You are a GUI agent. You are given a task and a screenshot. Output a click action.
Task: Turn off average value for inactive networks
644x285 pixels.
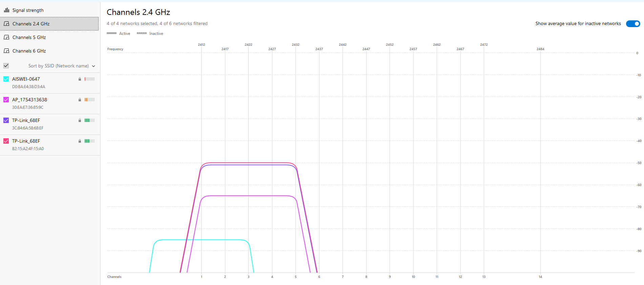633,24
